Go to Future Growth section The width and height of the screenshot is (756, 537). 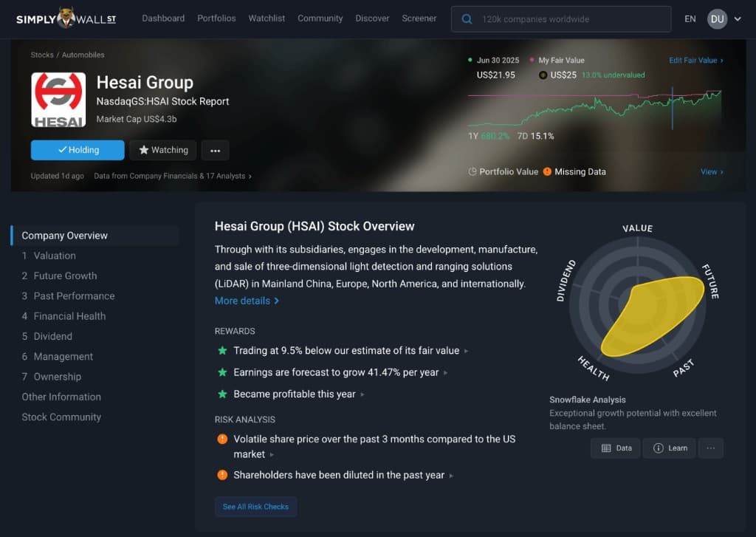(x=59, y=276)
